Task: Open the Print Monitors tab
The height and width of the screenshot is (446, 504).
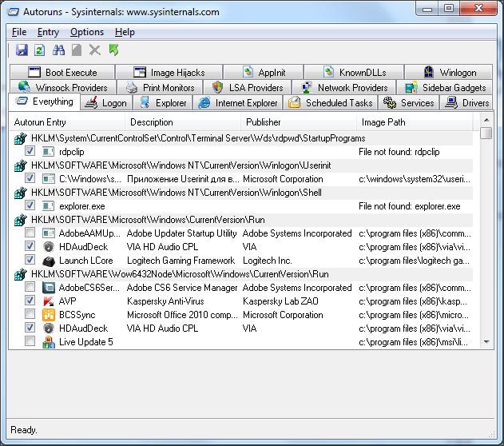Action: tap(160, 87)
